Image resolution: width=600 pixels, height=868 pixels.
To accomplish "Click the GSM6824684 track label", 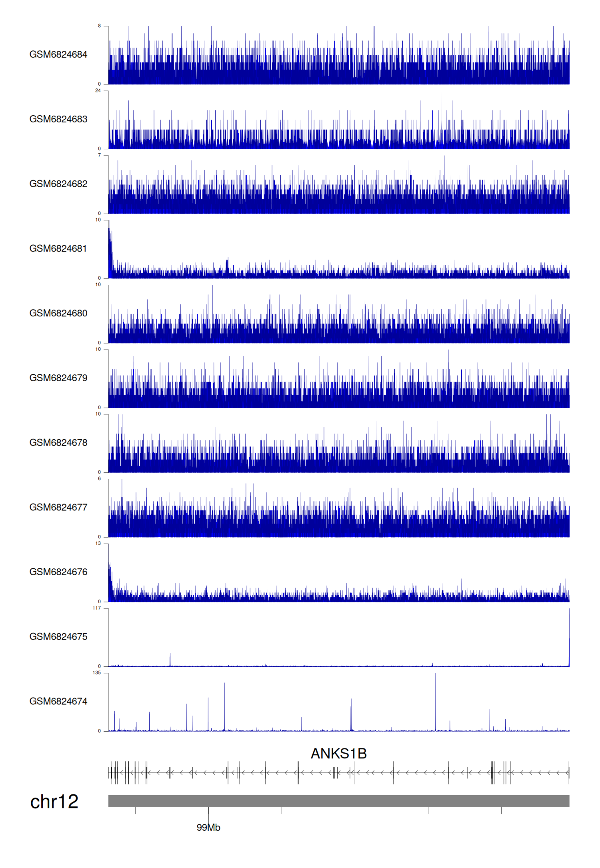I will (x=58, y=54).
